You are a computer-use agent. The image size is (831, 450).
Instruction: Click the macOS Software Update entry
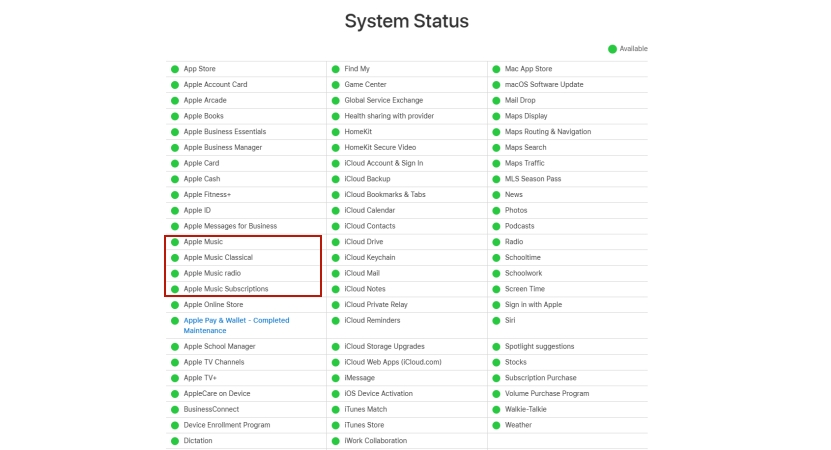click(544, 84)
